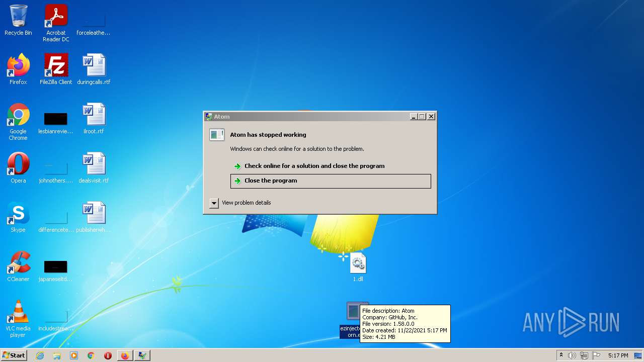Open Windows Explorer from the taskbar
The width and height of the screenshot is (644, 362).
click(x=57, y=355)
